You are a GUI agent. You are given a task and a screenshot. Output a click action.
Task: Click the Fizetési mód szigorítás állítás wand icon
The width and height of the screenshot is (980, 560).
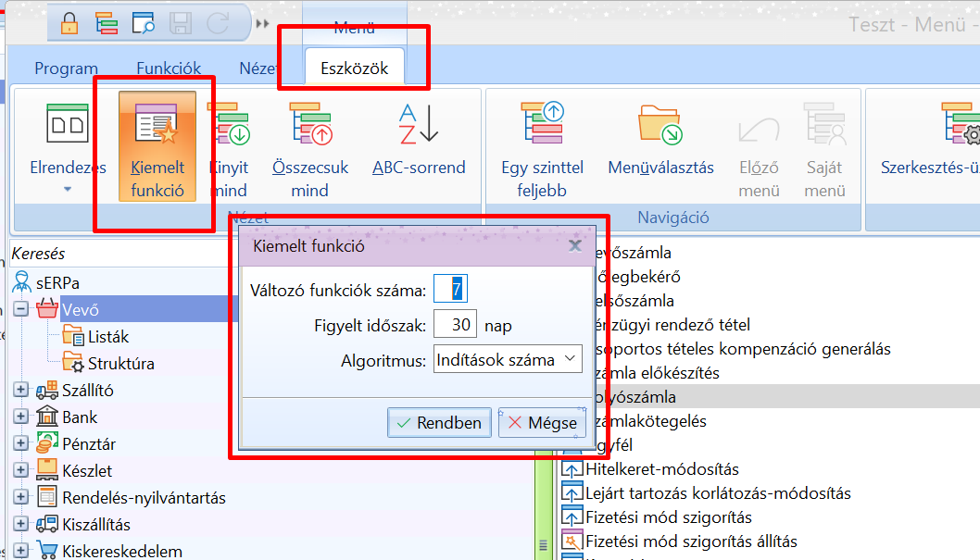click(572, 541)
